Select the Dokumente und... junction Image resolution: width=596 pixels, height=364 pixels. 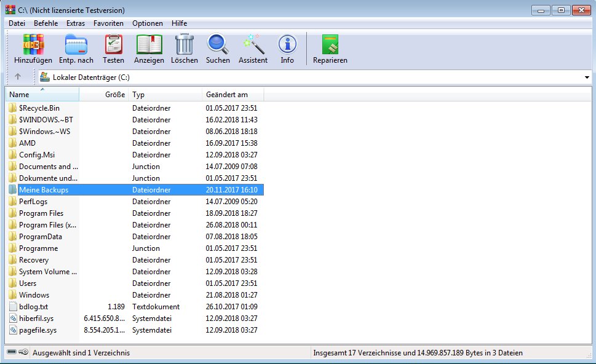(48, 178)
